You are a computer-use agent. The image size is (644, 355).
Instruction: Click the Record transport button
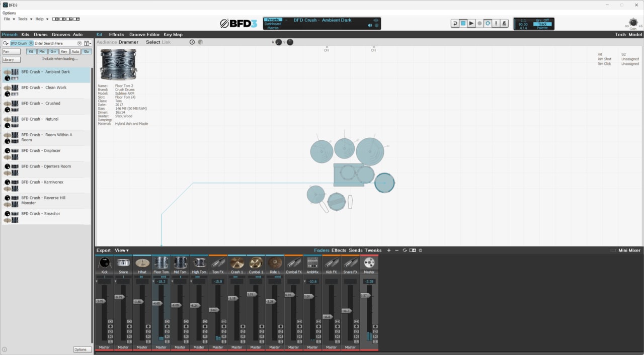click(x=479, y=23)
